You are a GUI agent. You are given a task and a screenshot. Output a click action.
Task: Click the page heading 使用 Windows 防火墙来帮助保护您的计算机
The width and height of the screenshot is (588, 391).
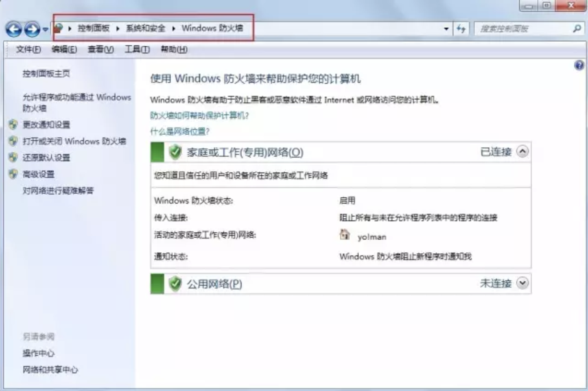click(x=255, y=79)
